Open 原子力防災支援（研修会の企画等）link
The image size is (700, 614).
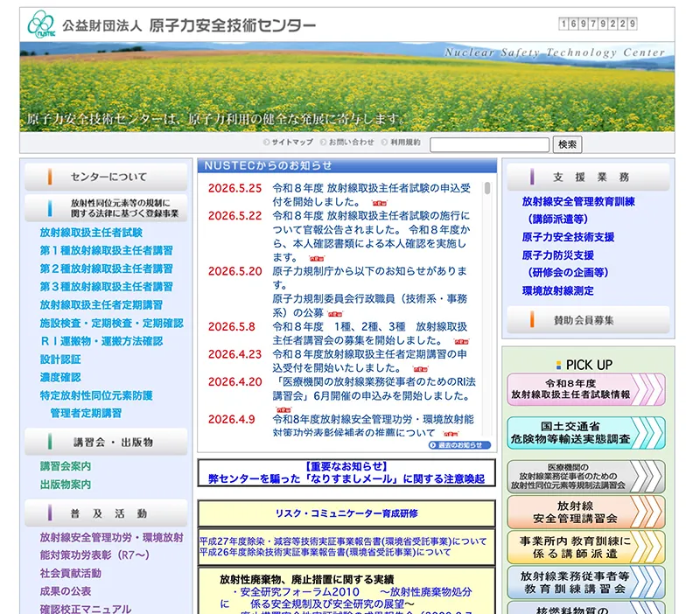pyautogui.click(x=565, y=264)
